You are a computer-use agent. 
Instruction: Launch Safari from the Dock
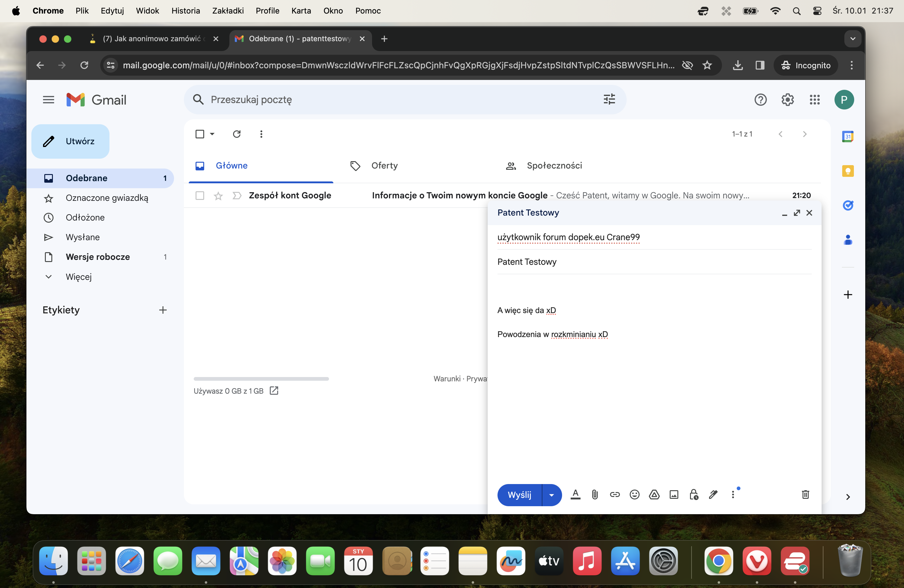pyautogui.click(x=129, y=561)
